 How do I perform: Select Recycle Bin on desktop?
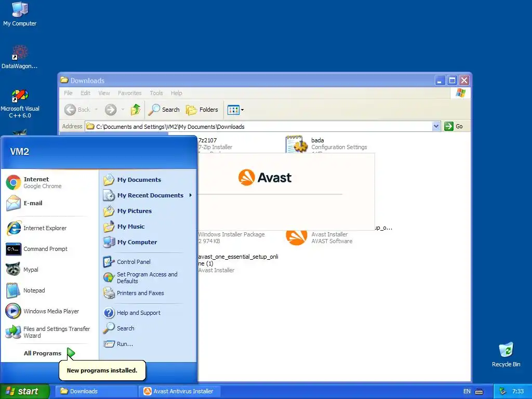coord(506,355)
